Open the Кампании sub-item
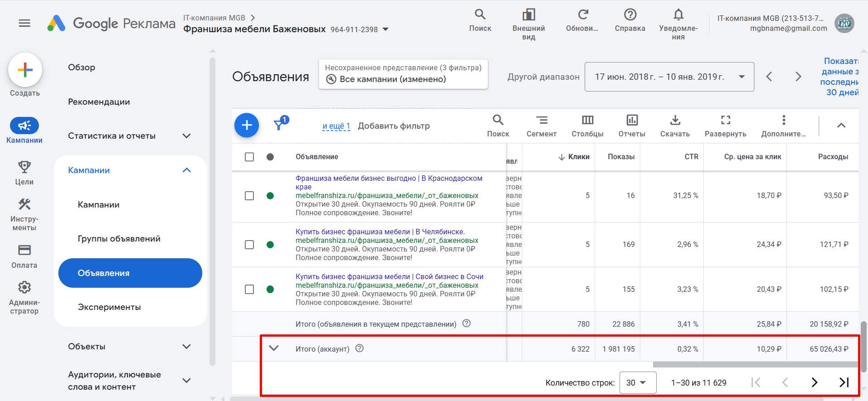The width and height of the screenshot is (868, 401). click(99, 205)
